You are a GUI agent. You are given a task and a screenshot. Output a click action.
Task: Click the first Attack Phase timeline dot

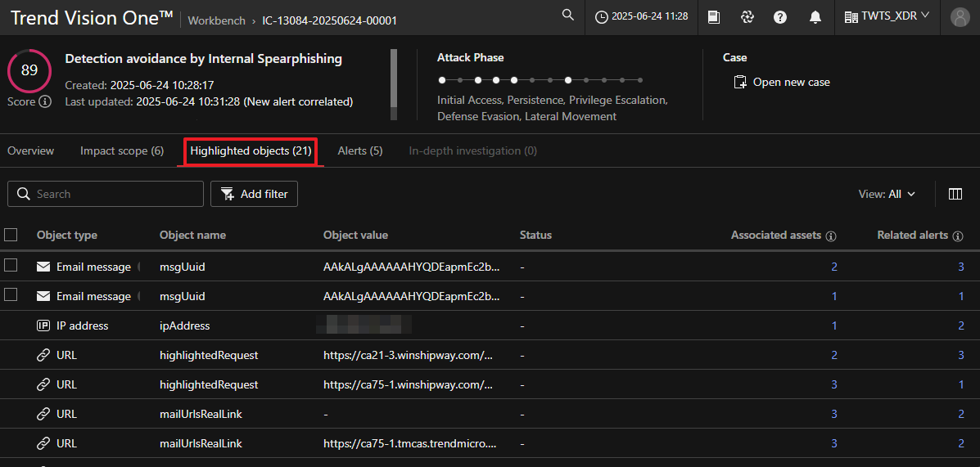click(442, 80)
